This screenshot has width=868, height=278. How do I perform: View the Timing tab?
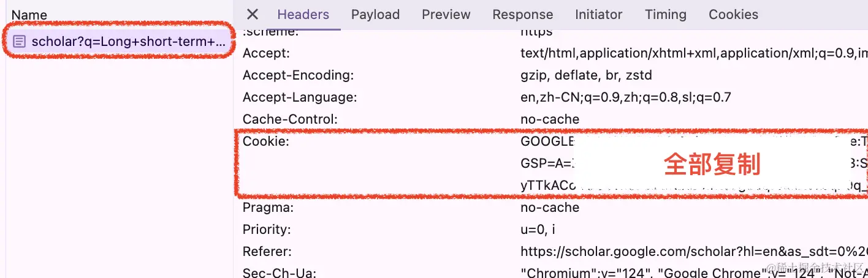[666, 14]
